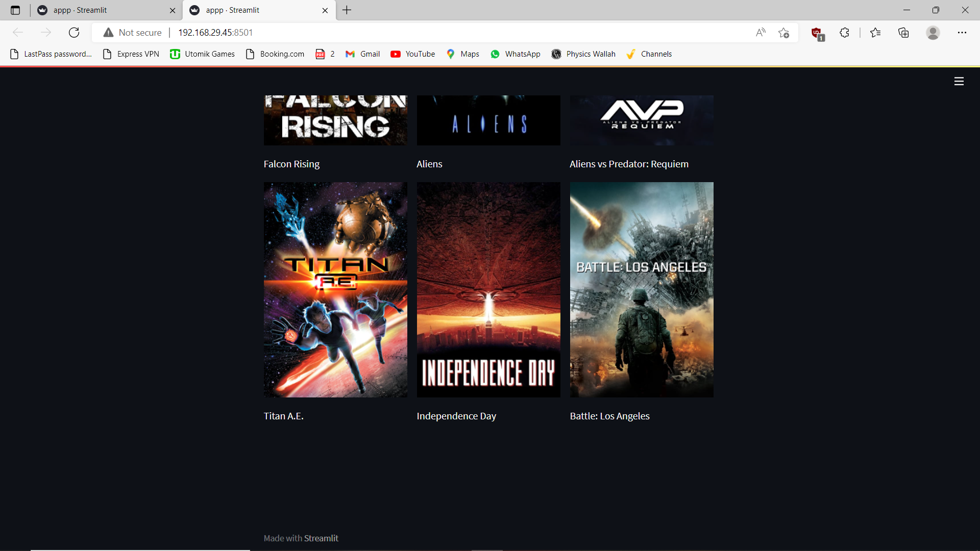The height and width of the screenshot is (551, 980).
Task: Click the browser refresh icon
Action: coord(74,33)
